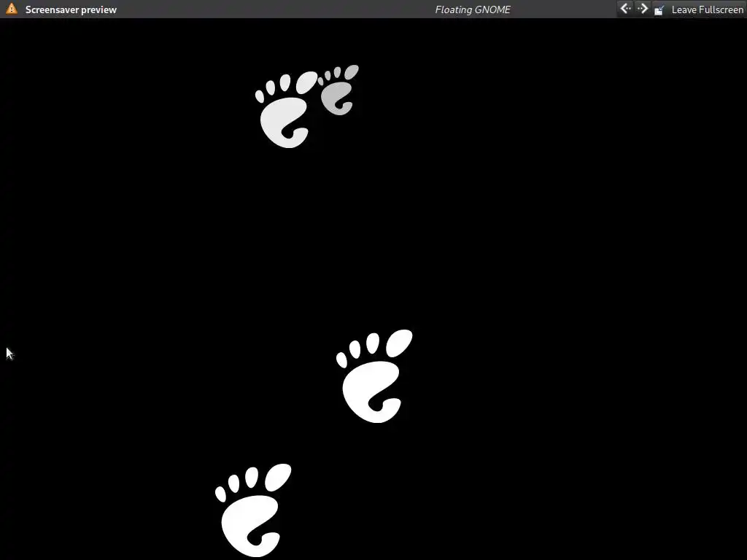This screenshot has width=747, height=560.
Task: Click the leave fullscreen window icon
Action: pyautogui.click(x=659, y=10)
